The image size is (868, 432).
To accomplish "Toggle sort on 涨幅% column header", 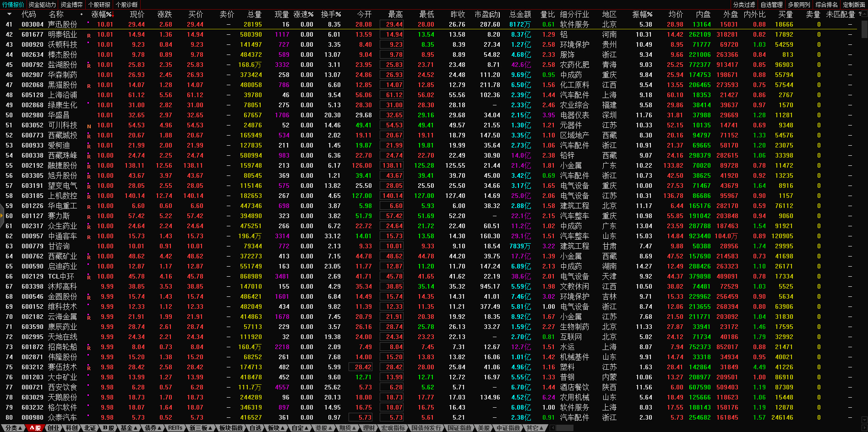I will 102,14.
